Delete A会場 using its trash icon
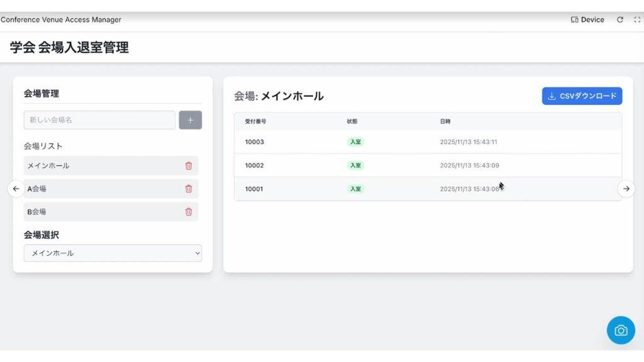644x362 pixels. [x=189, y=189]
